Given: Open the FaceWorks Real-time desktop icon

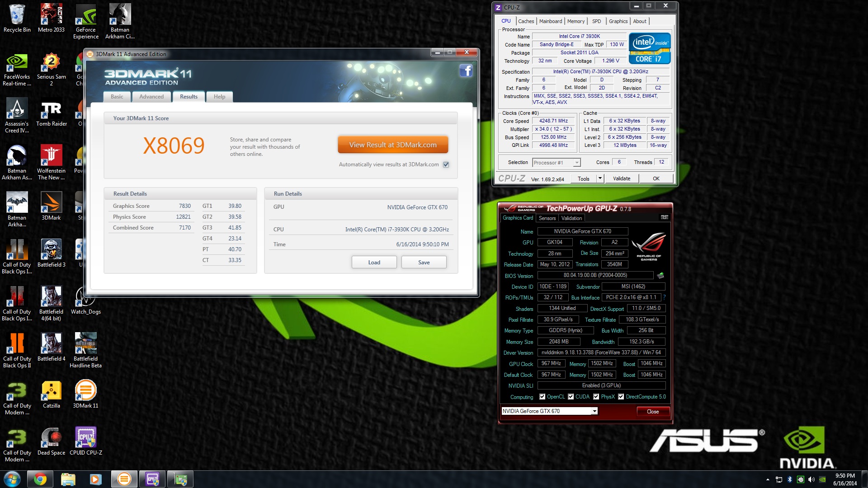Looking at the screenshot, I should click(17, 69).
